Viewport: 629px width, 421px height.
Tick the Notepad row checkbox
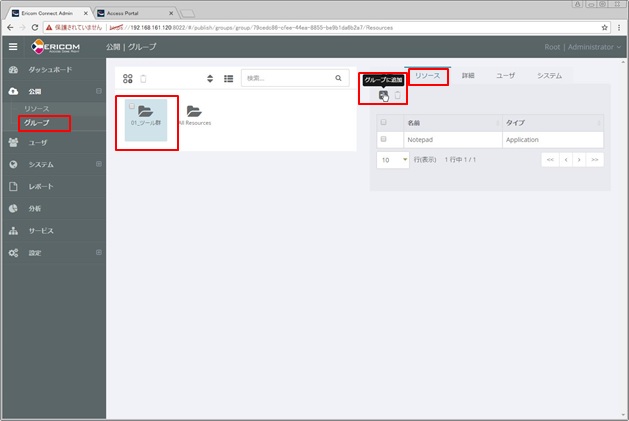click(x=383, y=140)
